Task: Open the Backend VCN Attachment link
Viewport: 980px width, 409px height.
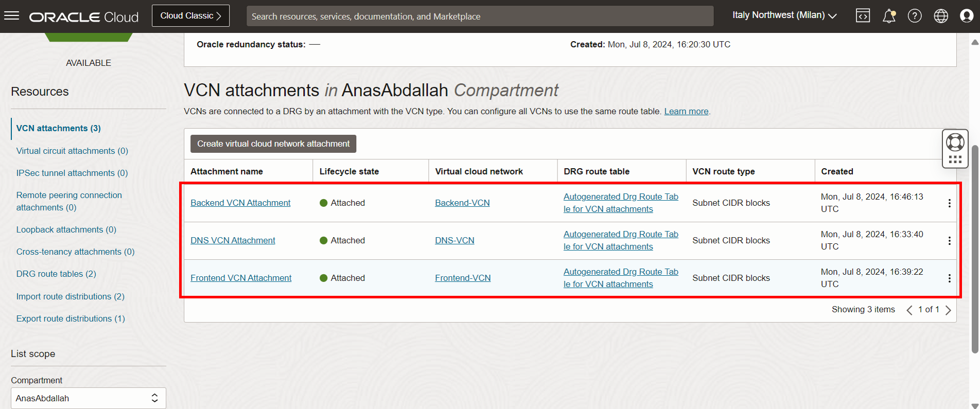Action: point(240,203)
